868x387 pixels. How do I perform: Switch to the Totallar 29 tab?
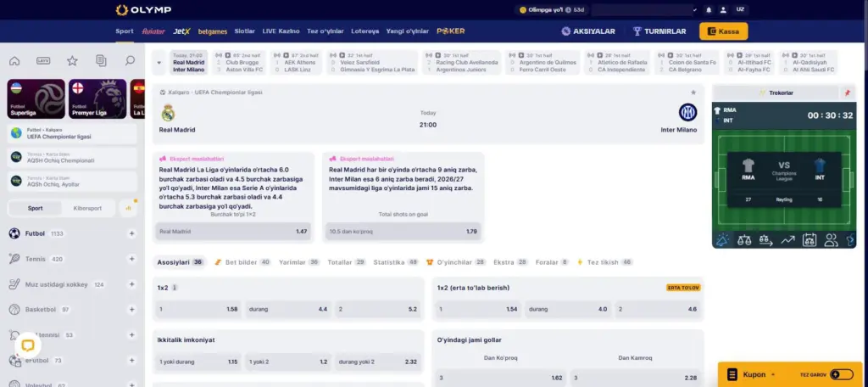click(x=347, y=262)
